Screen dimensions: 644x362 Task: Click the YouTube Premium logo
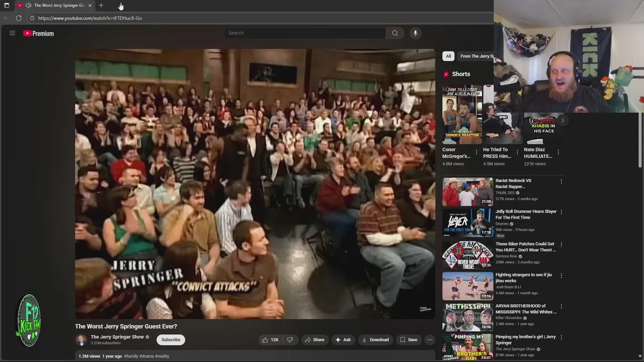click(38, 33)
